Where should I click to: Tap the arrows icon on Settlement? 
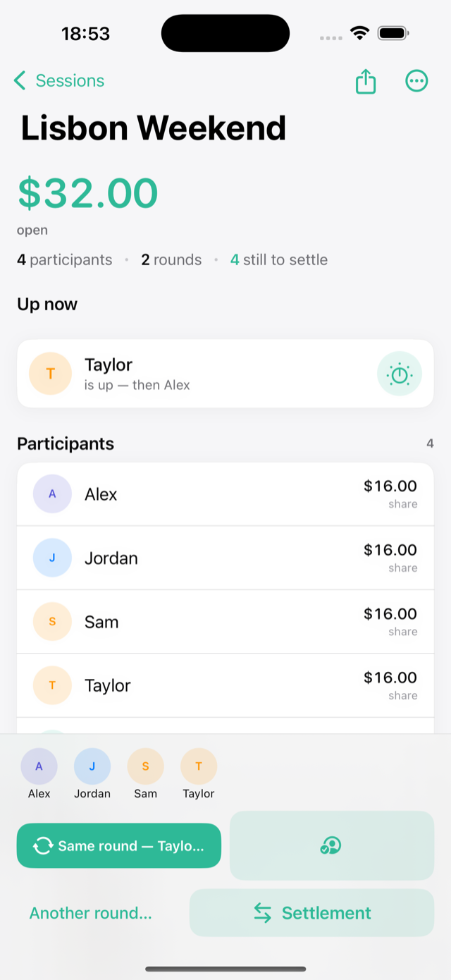[263, 913]
